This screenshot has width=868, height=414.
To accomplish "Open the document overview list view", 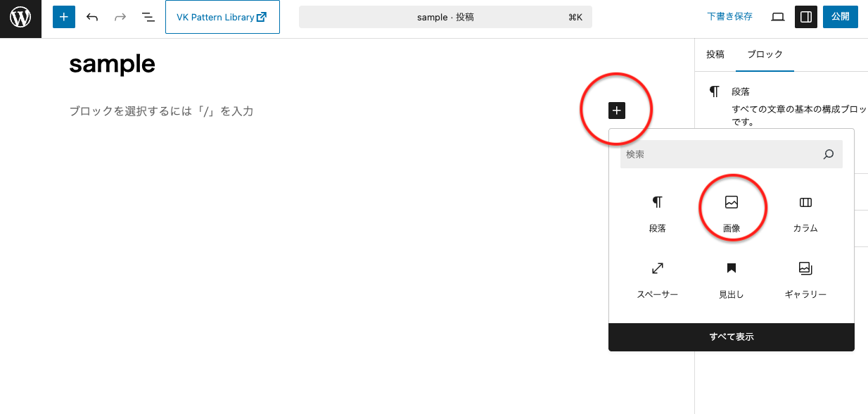I will (148, 17).
